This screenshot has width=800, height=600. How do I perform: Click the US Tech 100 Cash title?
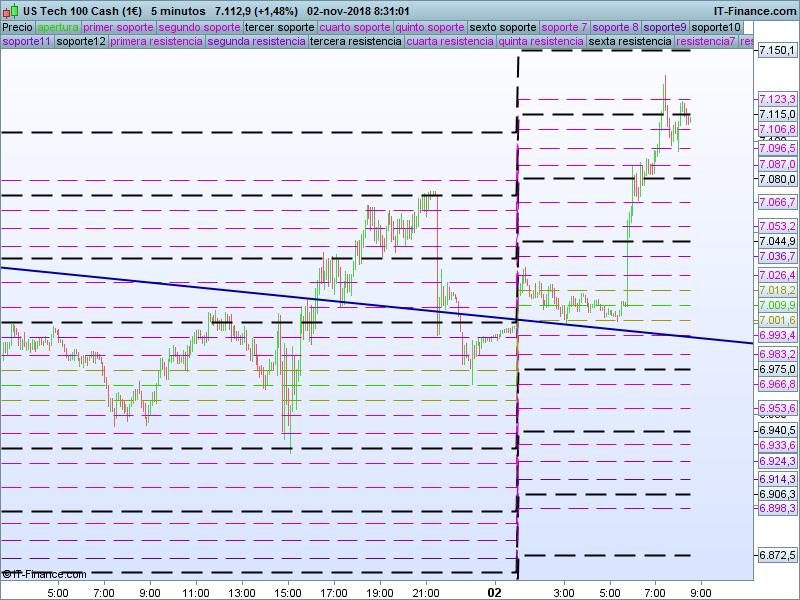(82, 11)
